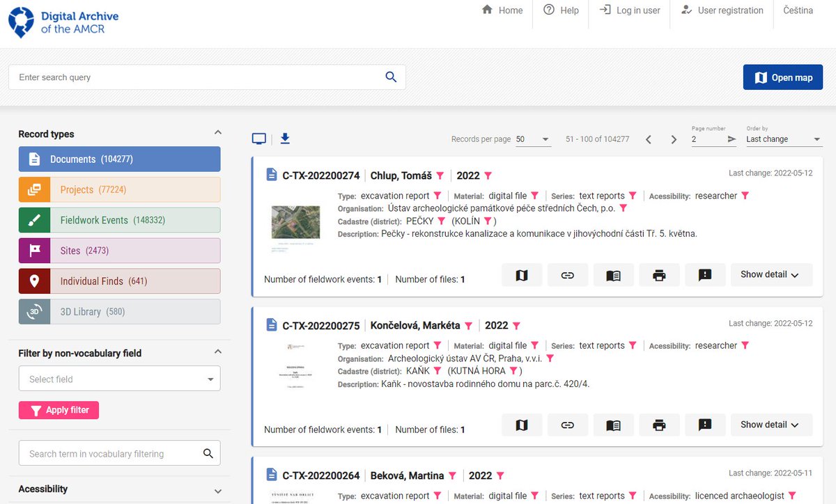Collapse Filter by non-vocabulary field section
Viewport: 836px width, 504px height.
pos(218,352)
